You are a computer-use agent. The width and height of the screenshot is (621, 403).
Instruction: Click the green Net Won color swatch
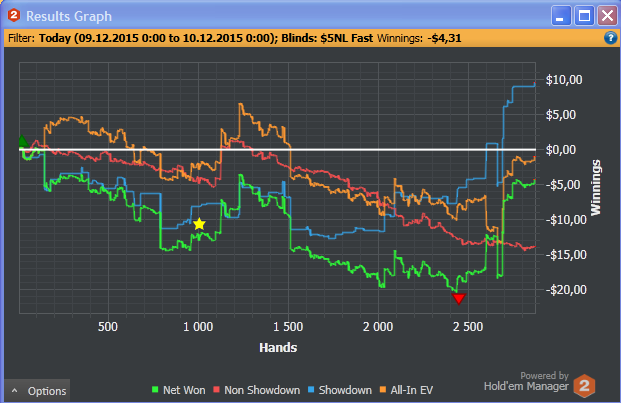pos(155,390)
